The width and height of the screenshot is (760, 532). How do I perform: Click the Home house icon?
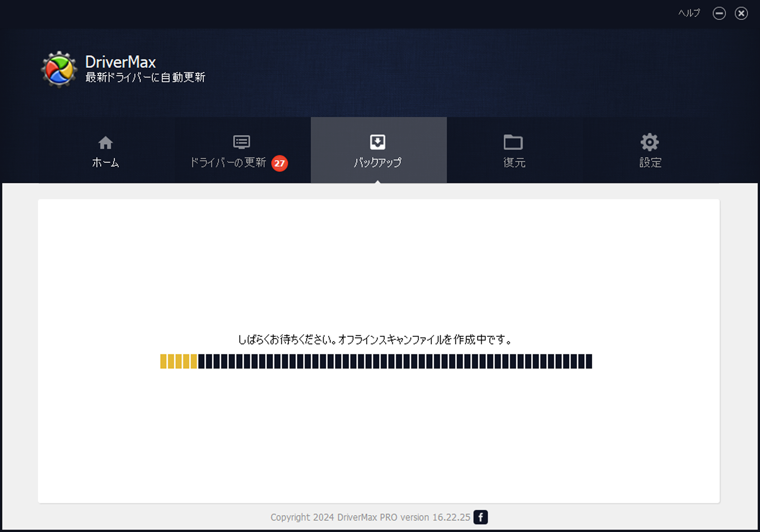click(x=105, y=142)
